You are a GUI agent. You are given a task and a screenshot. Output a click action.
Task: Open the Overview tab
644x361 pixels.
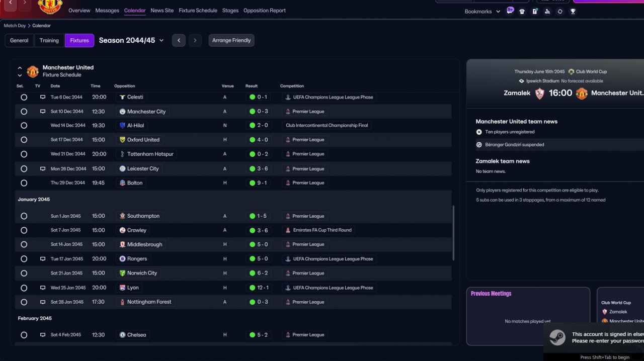coord(79,11)
